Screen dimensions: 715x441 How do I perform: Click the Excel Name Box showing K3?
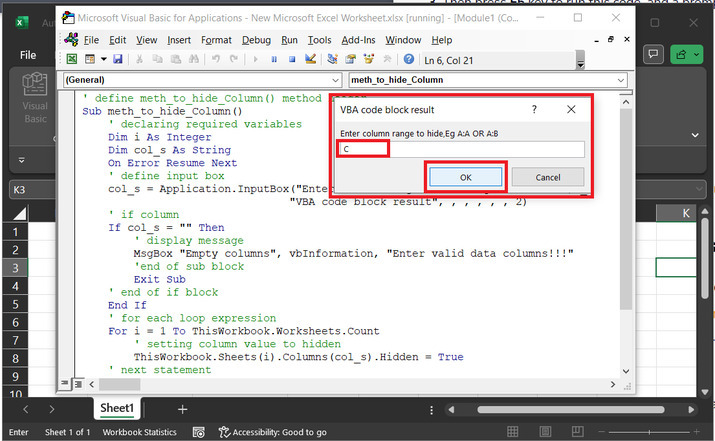[32, 190]
